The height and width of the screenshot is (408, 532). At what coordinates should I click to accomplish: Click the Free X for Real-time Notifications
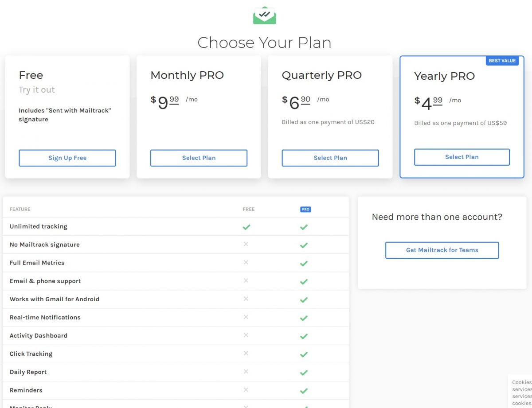tap(246, 317)
